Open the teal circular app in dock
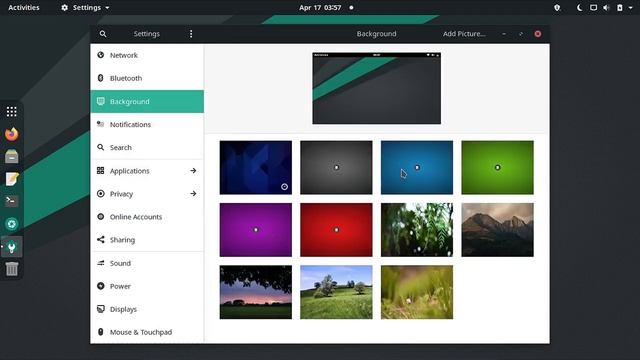This screenshot has width=640, height=360. tap(11, 224)
